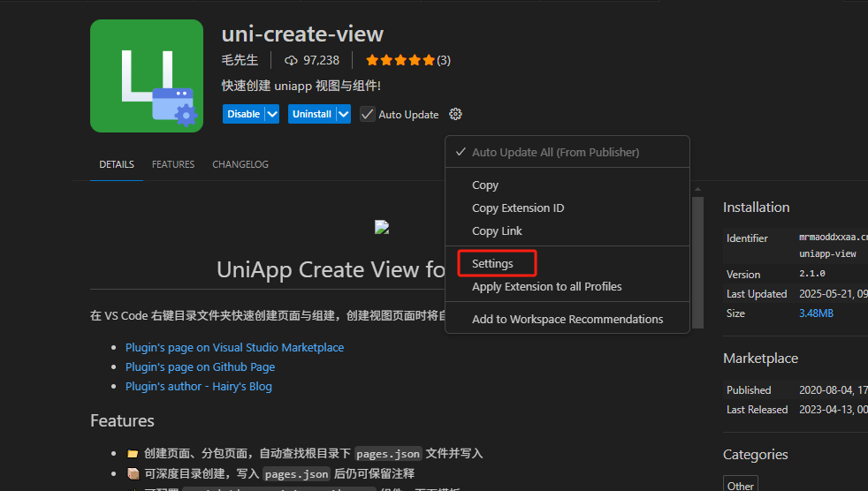
Task: Open Settings from the context menu
Action: 567,263
